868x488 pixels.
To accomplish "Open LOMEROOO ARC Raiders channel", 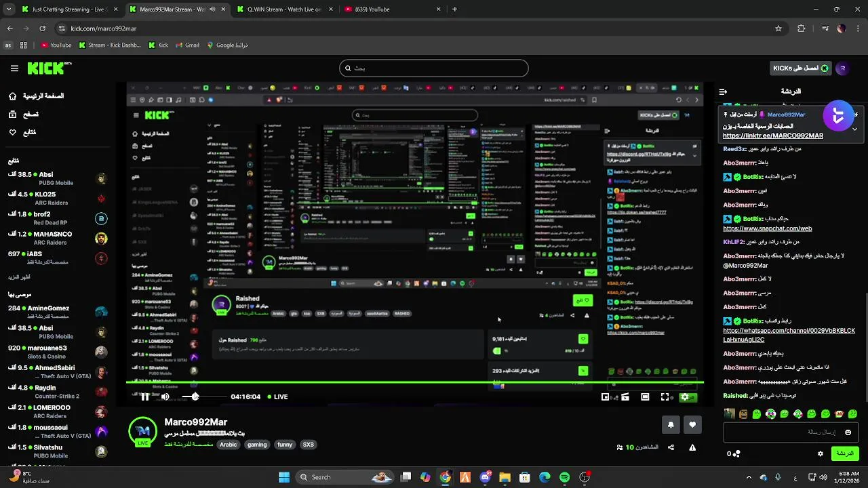I will 58,411.
